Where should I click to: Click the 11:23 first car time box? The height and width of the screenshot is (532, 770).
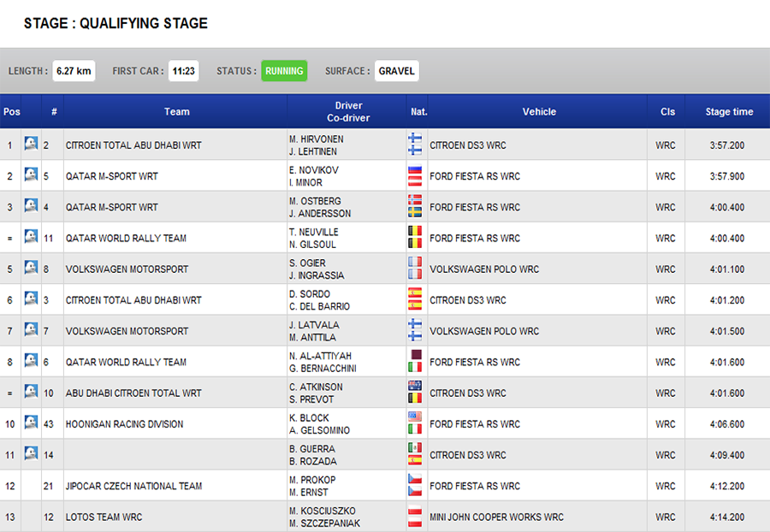[x=183, y=71]
